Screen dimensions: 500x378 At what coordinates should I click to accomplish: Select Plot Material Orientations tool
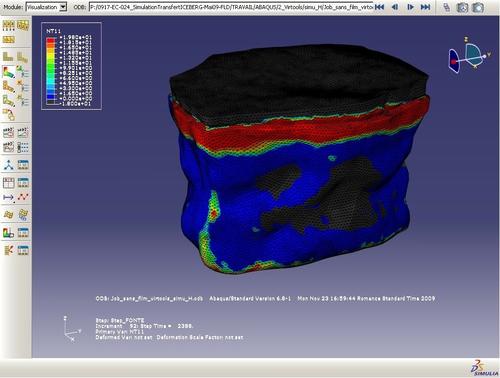tap(8, 100)
